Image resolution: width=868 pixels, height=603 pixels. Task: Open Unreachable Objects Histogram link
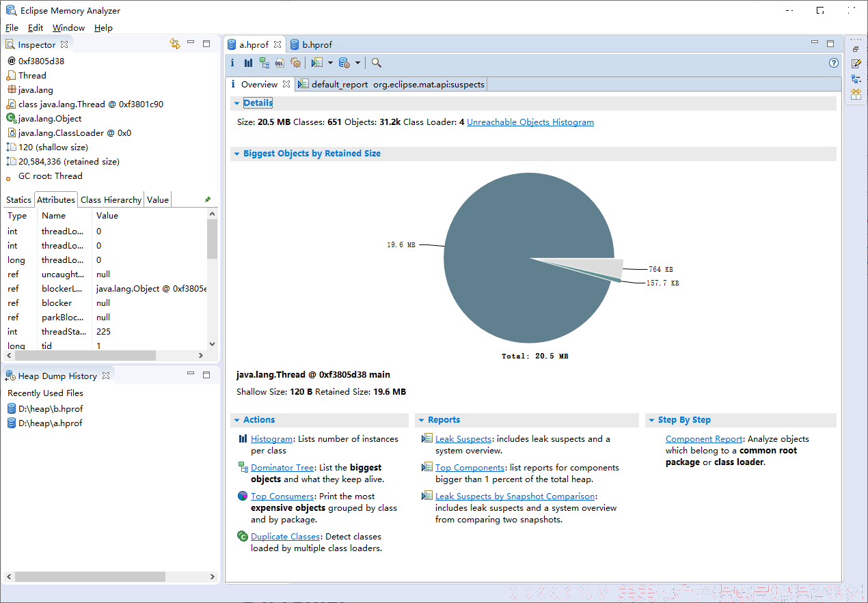(530, 122)
